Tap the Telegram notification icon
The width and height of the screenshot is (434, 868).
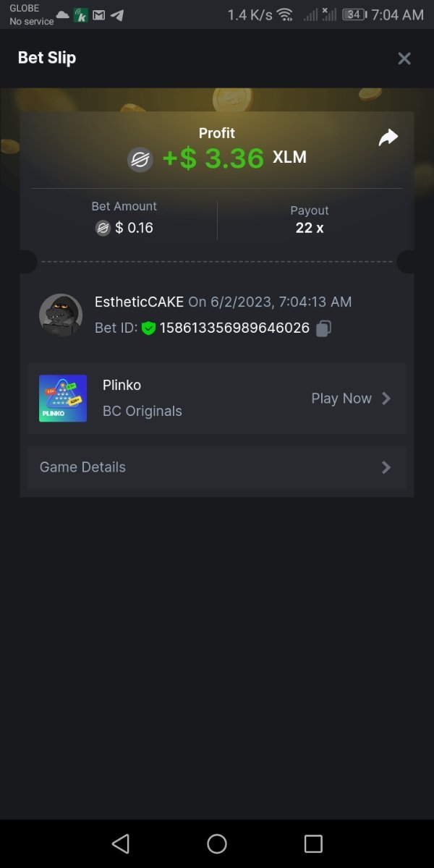tap(116, 15)
